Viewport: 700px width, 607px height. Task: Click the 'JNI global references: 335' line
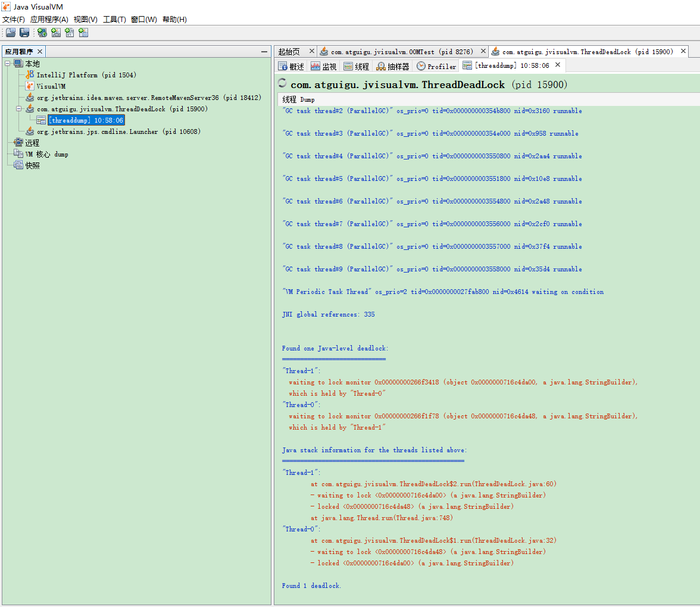(x=328, y=314)
